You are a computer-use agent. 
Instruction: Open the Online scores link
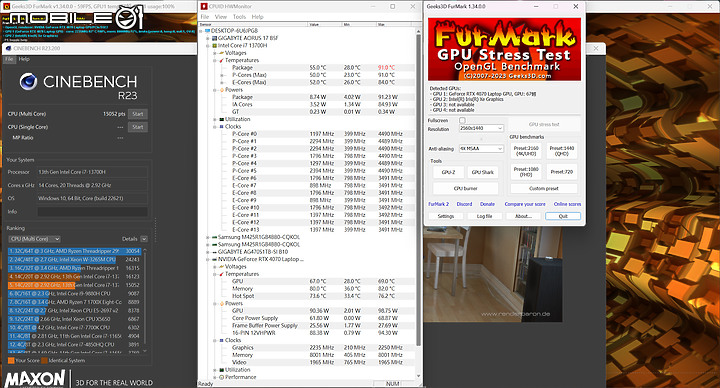pyautogui.click(x=567, y=204)
